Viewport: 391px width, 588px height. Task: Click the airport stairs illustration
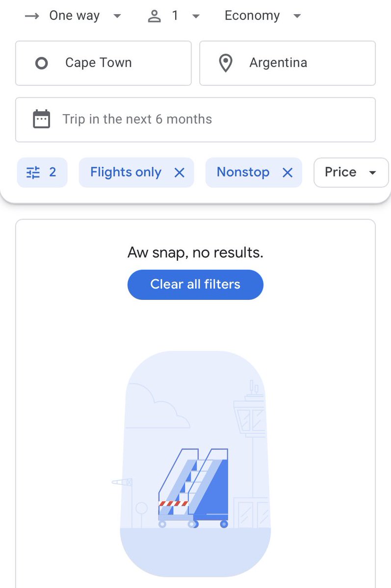click(194, 488)
